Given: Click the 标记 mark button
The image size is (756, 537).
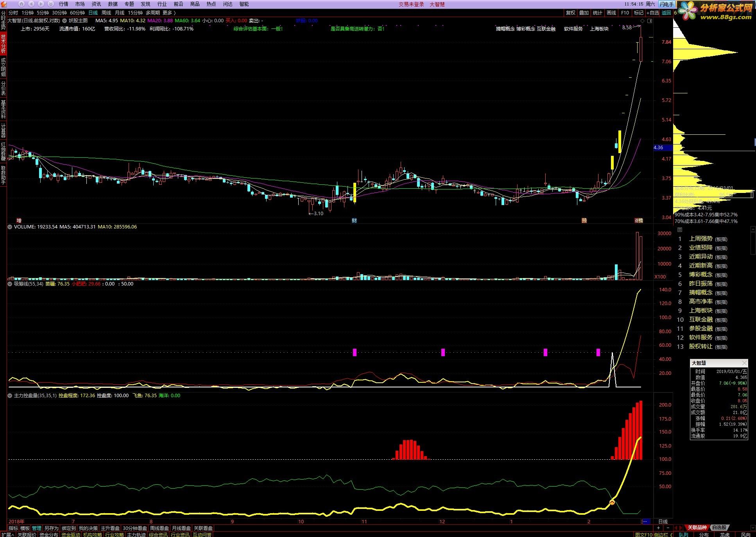Looking at the screenshot, I should point(639,13).
